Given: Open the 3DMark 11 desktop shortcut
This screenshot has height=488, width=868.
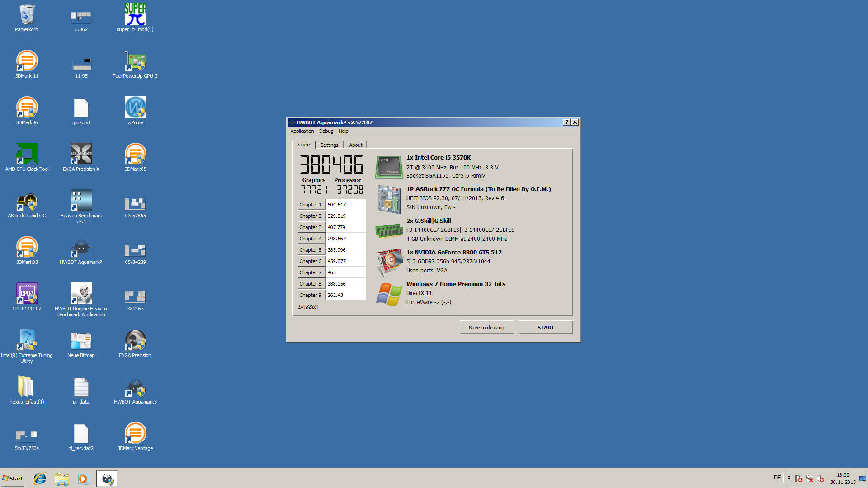Looking at the screenshot, I should click(x=27, y=65).
